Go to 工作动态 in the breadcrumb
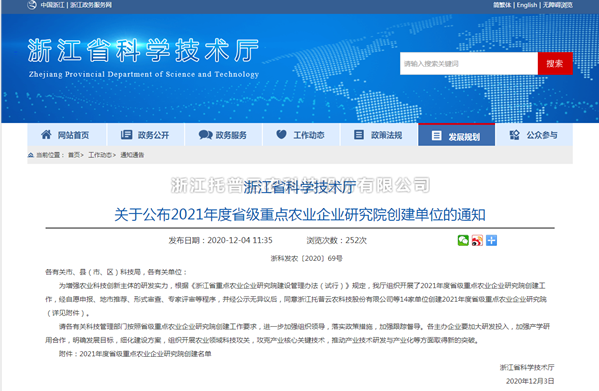The image size is (599, 391). pos(100,155)
